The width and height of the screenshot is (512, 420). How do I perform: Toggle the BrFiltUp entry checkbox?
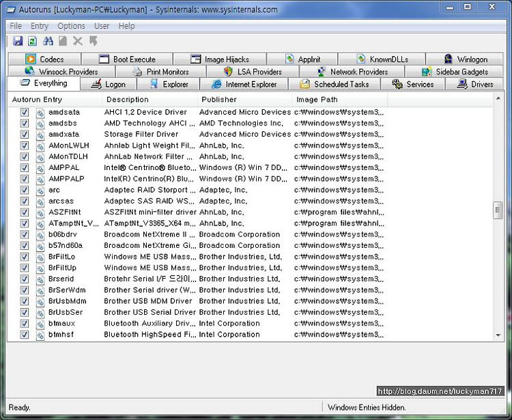click(x=24, y=268)
